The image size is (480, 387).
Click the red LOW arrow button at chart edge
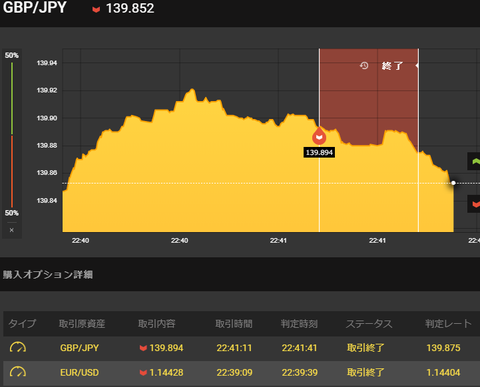[474, 204]
